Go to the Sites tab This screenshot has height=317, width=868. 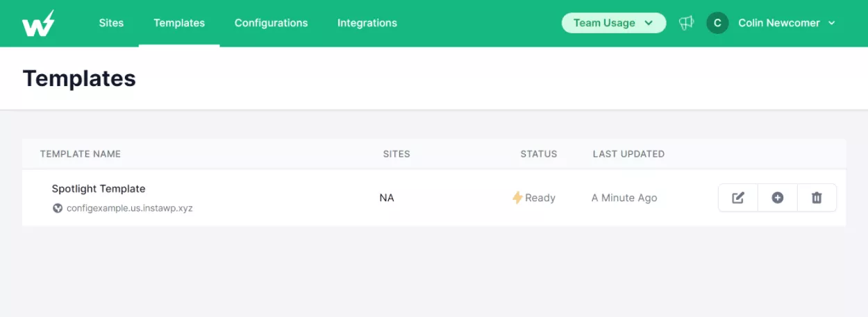click(111, 23)
